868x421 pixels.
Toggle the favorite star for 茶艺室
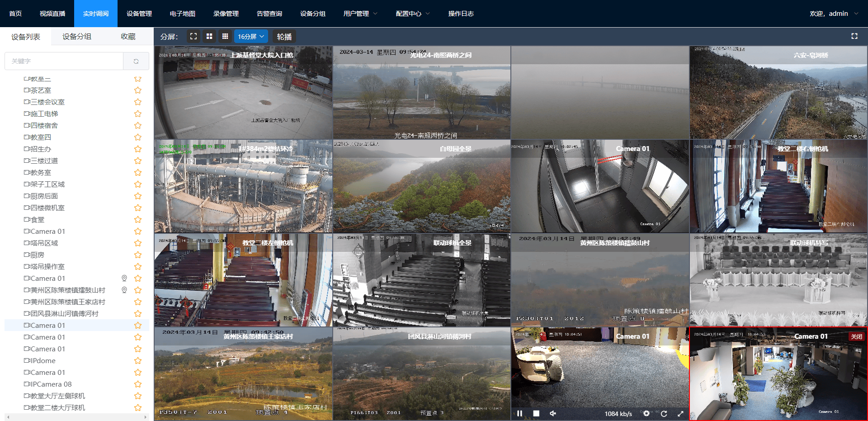point(137,90)
